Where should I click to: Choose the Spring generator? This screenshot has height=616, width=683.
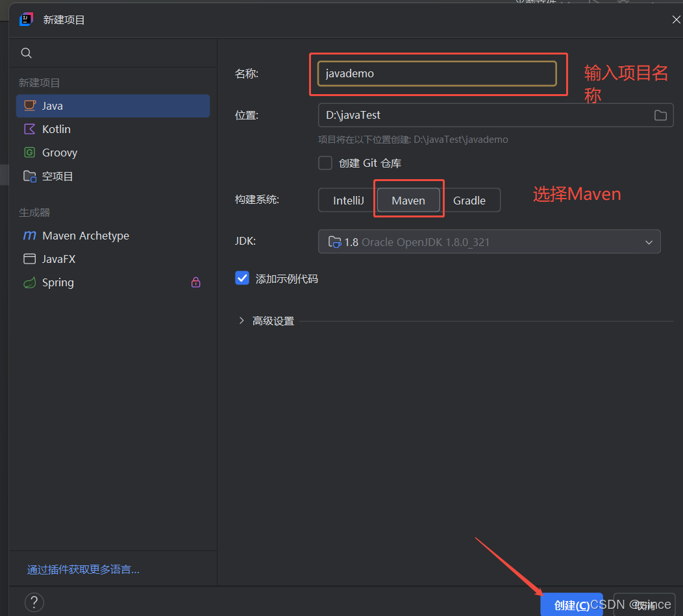point(113,283)
